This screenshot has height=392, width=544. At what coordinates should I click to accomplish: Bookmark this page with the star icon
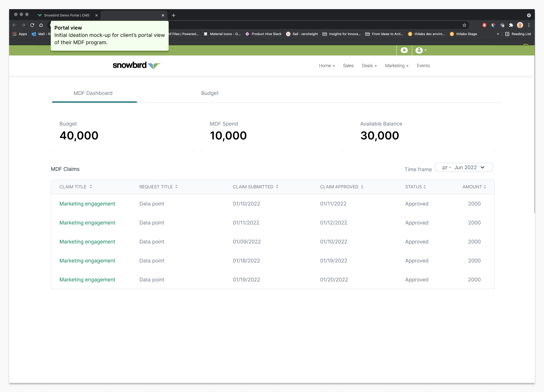[x=464, y=25]
